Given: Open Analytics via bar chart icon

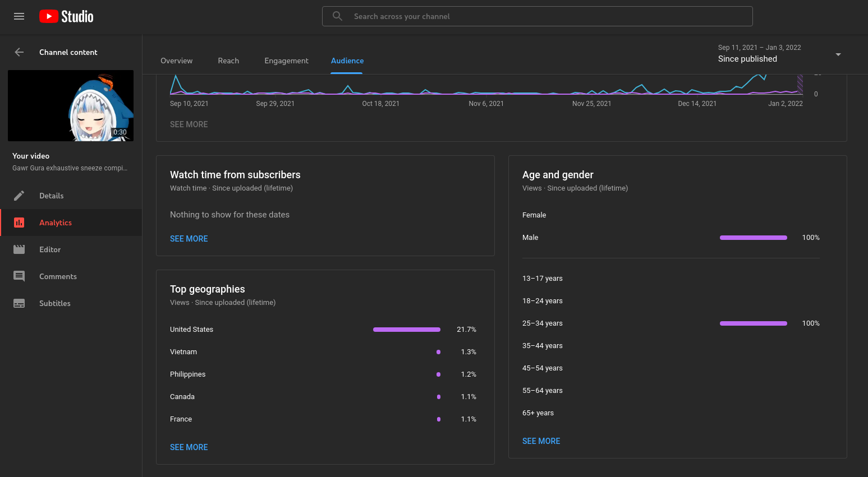Looking at the screenshot, I should [x=19, y=223].
